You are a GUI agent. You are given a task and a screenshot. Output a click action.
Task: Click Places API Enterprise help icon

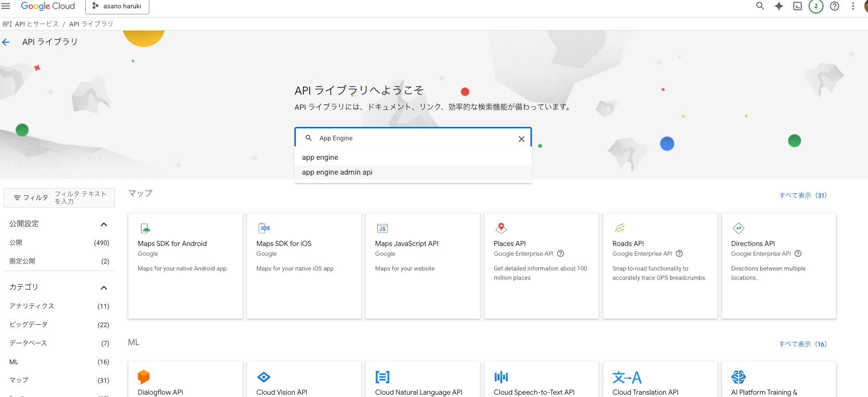click(x=561, y=253)
